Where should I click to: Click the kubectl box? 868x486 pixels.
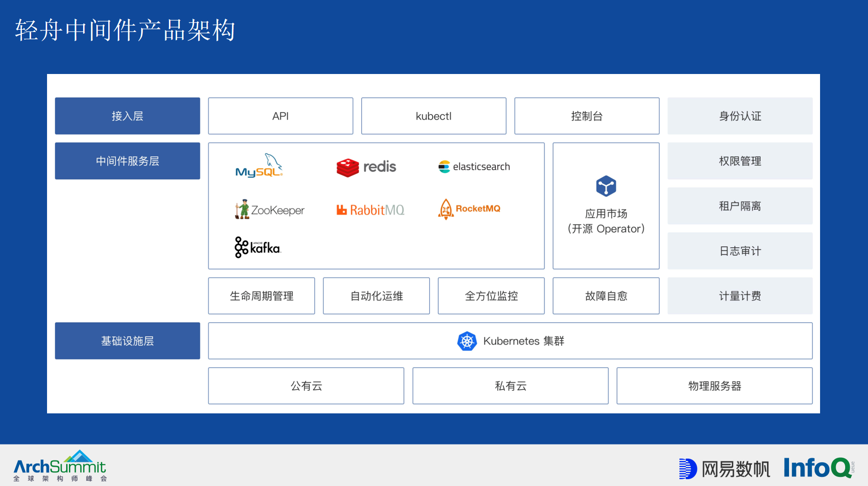click(x=434, y=116)
